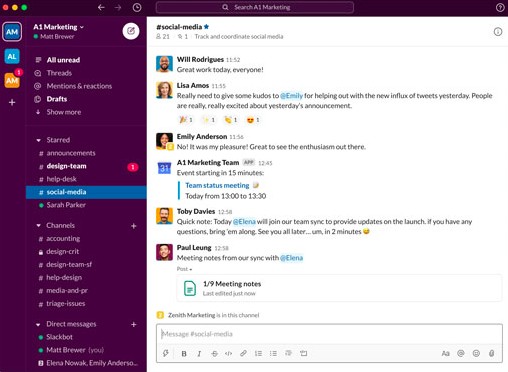Toggle the heart-eyes reaction on Lisa's message

[x=253, y=120]
